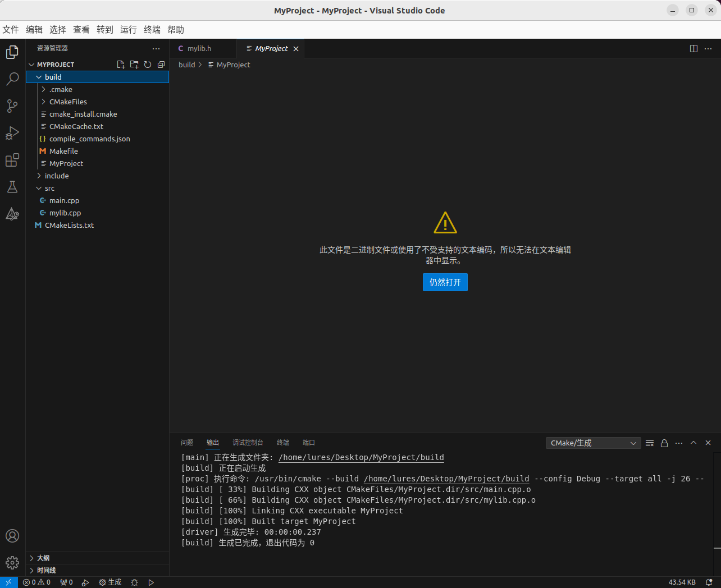Viewport: 721px width, 588px height.
Task: Switch to the 问题 panel tab
Action: [x=187, y=443]
